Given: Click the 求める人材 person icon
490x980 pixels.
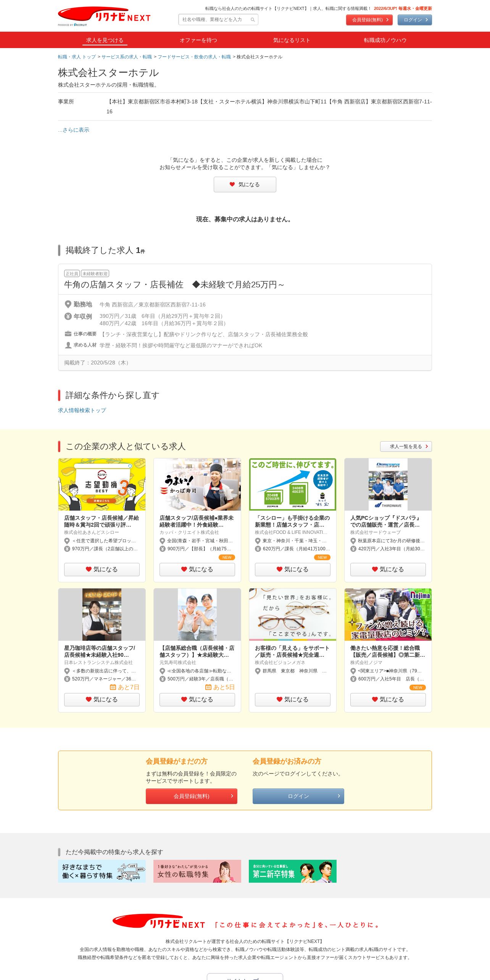Looking at the screenshot, I should pos(68,345).
